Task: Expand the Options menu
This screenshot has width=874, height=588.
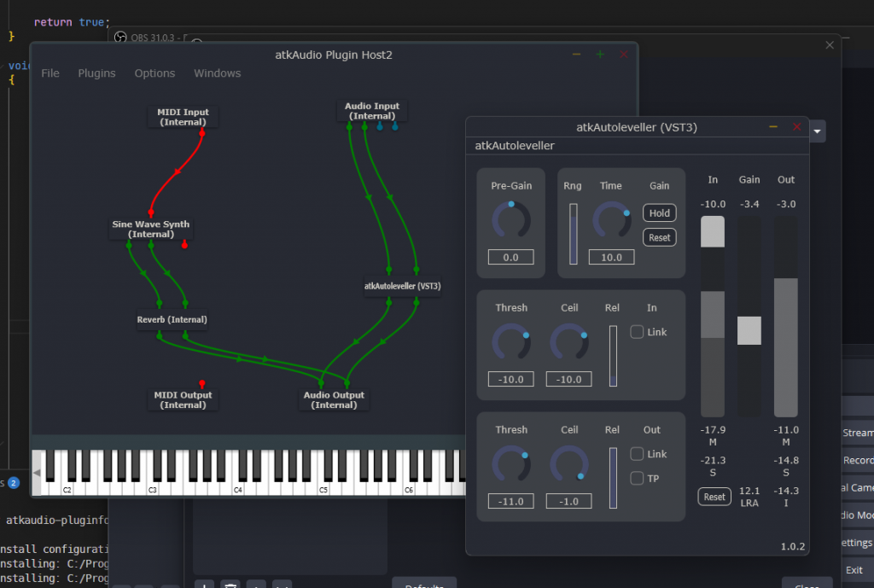Action: (x=154, y=73)
